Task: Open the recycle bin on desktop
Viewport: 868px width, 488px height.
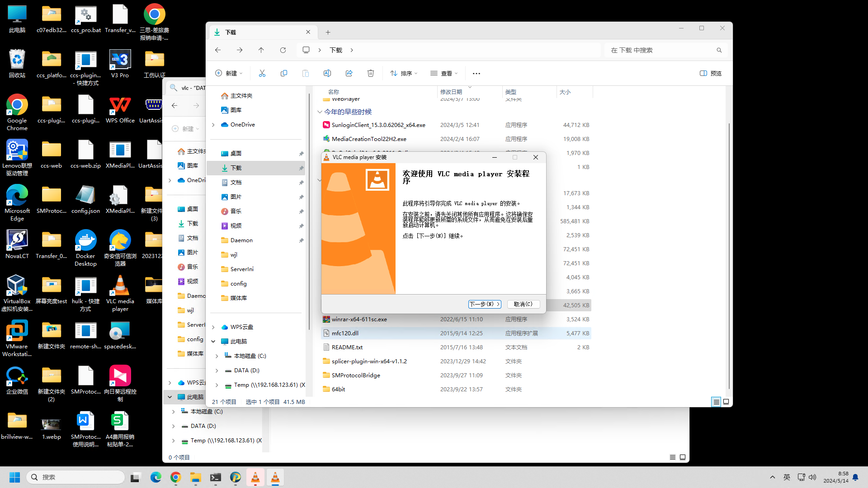Action: 17,64
